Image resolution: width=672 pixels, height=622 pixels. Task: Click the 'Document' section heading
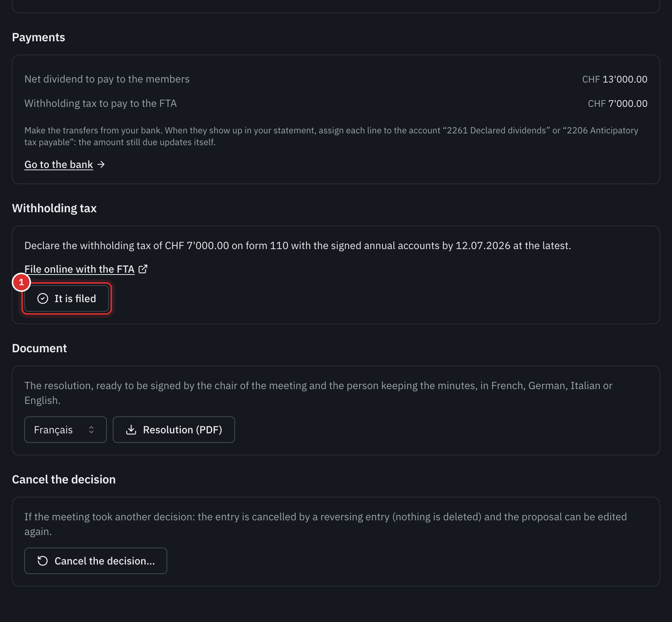tap(39, 348)
